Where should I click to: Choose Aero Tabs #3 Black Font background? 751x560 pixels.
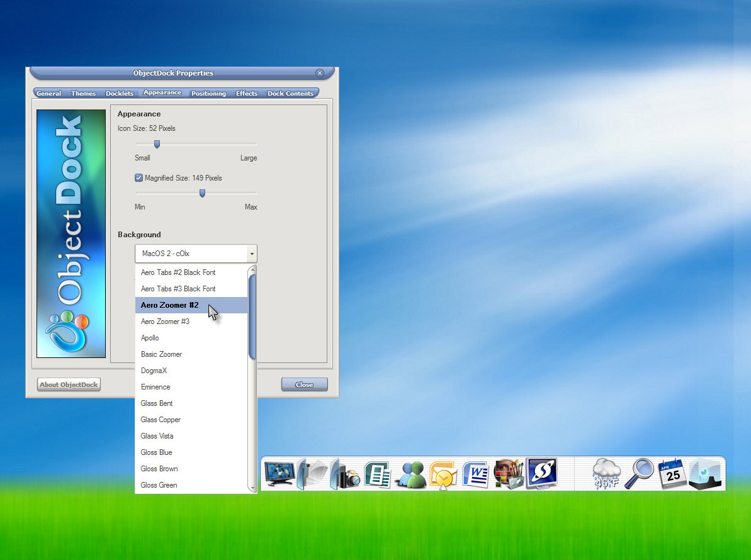[191, 289]
